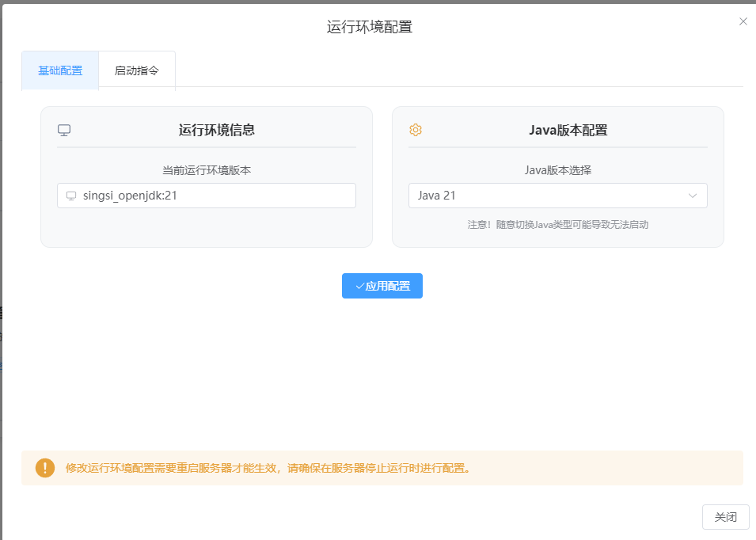Expand the Java版本选择 dropdown chevron arrow
The image size is (756, 540).
(x=693, y=196)
